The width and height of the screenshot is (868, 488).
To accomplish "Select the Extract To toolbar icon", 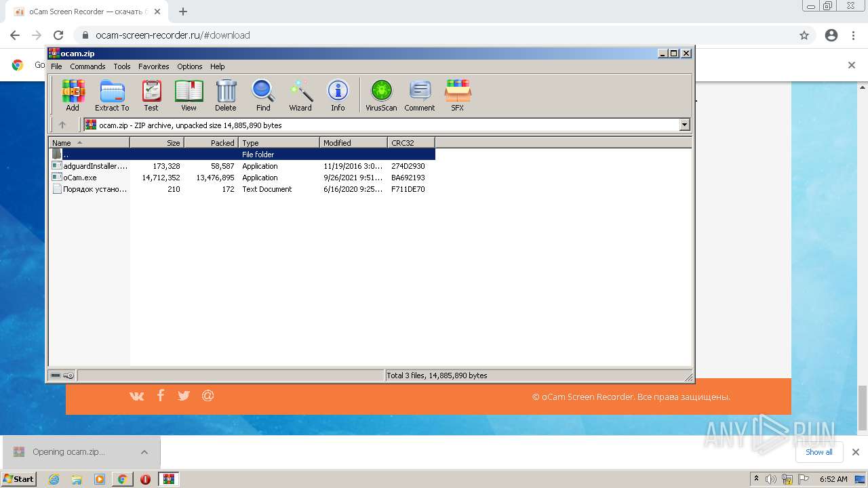I will coord(112,96).
